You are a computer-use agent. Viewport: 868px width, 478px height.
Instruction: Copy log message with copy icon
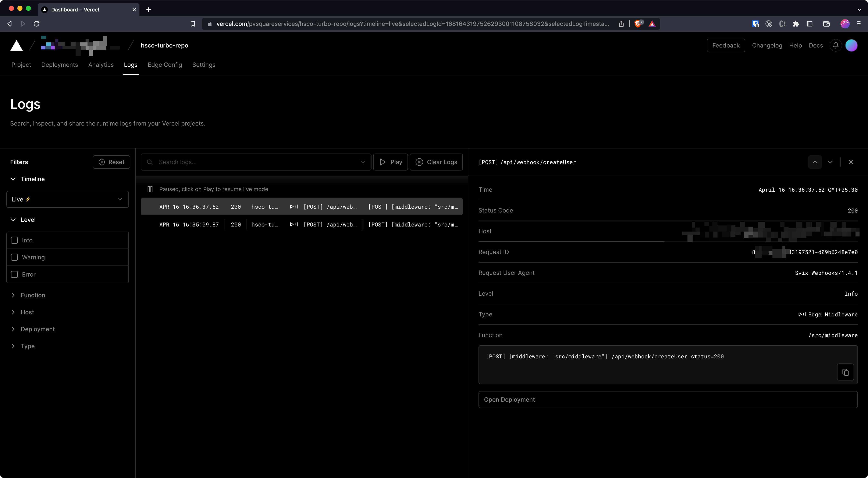(x=845, y=372)
